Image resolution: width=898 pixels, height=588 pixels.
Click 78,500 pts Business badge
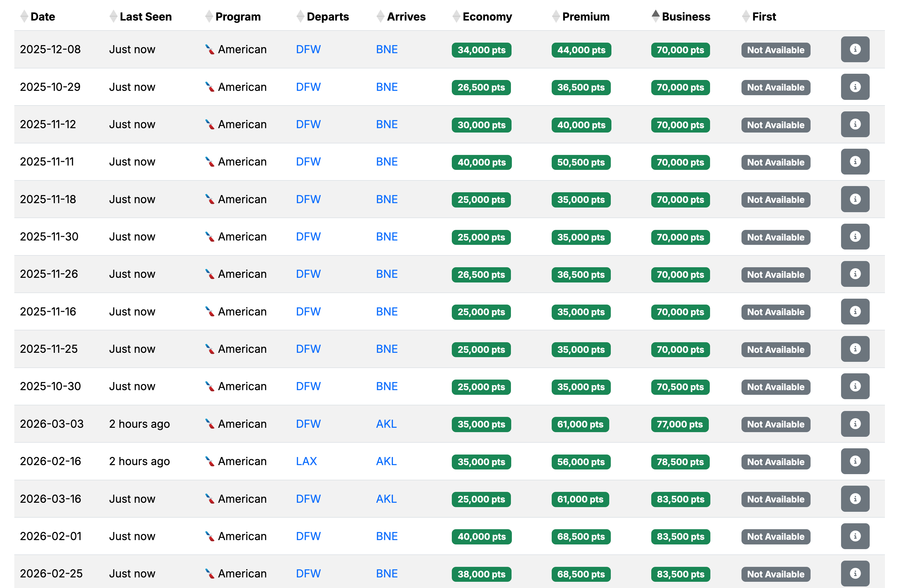(680, 462)
